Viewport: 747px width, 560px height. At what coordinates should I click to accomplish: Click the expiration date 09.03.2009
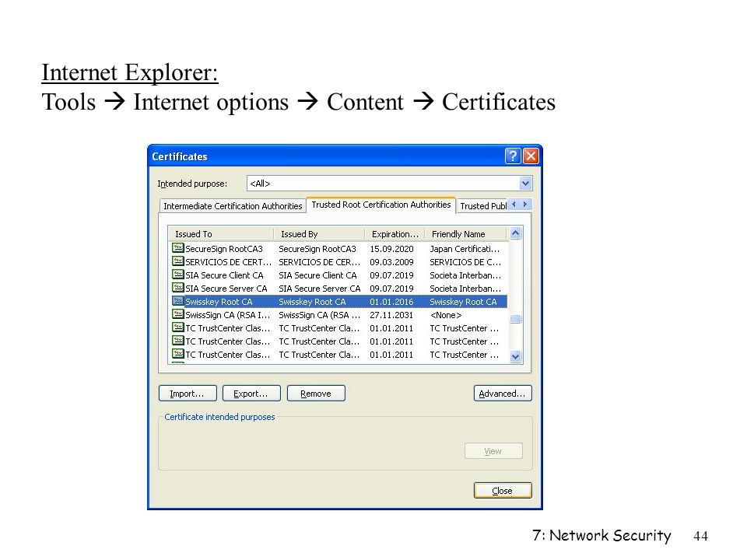(391, 262)
